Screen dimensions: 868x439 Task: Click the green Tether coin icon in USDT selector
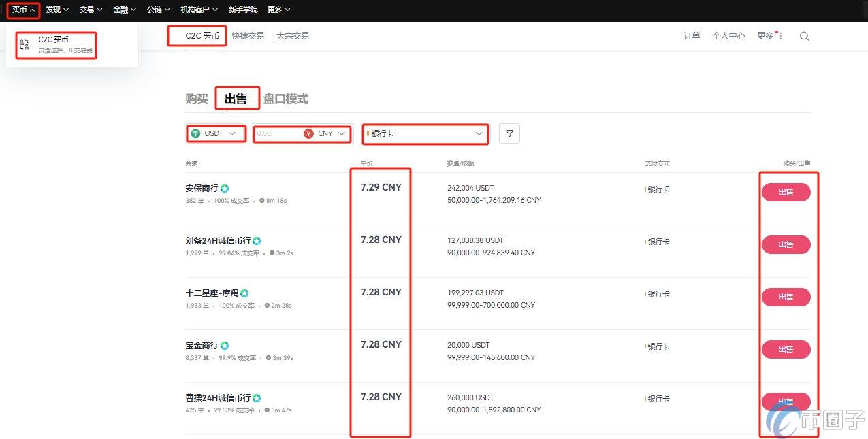point(197,133)
